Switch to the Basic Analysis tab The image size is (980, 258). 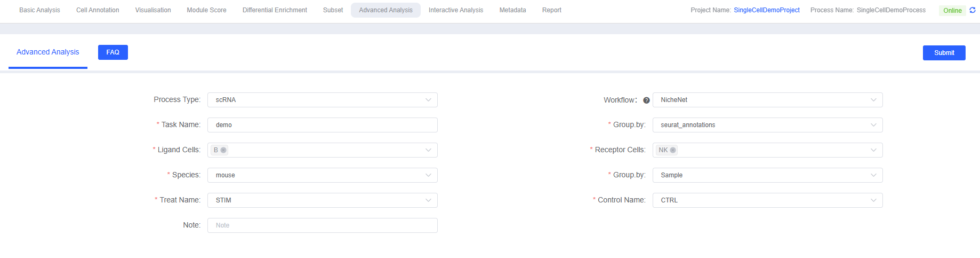pos(39,10)
